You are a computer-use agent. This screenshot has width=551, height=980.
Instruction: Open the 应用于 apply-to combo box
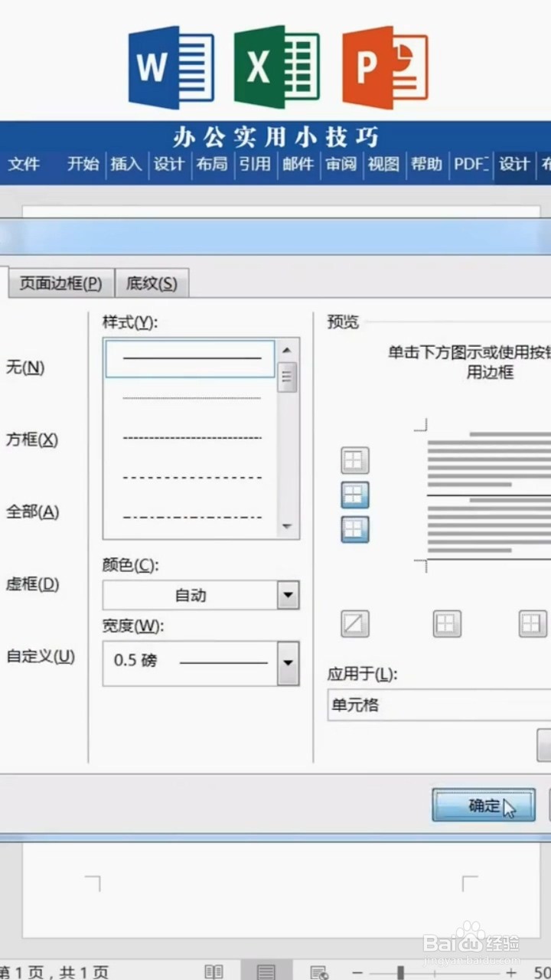439,704
